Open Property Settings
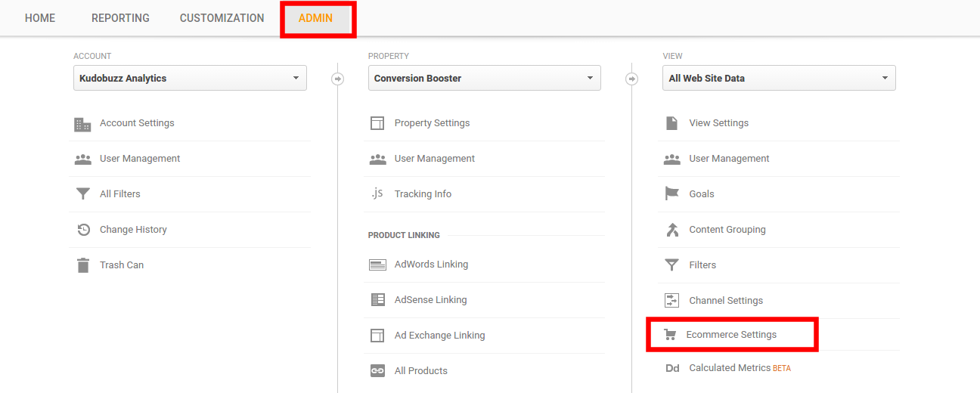 [432, 123]
